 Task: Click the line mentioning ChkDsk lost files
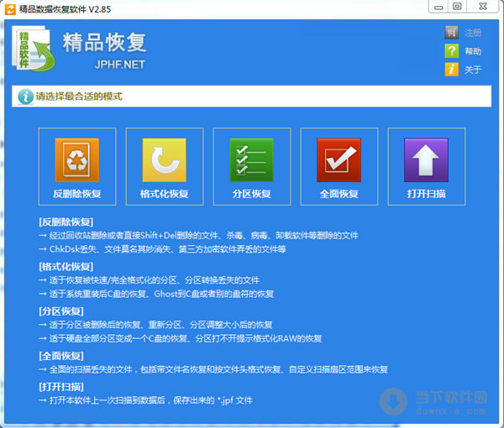[x=162, y=249]
